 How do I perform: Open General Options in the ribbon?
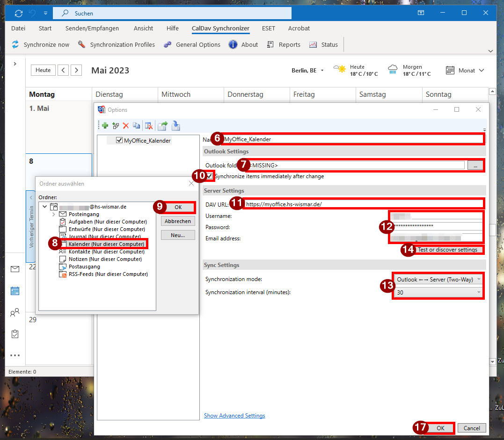[192, 44]
